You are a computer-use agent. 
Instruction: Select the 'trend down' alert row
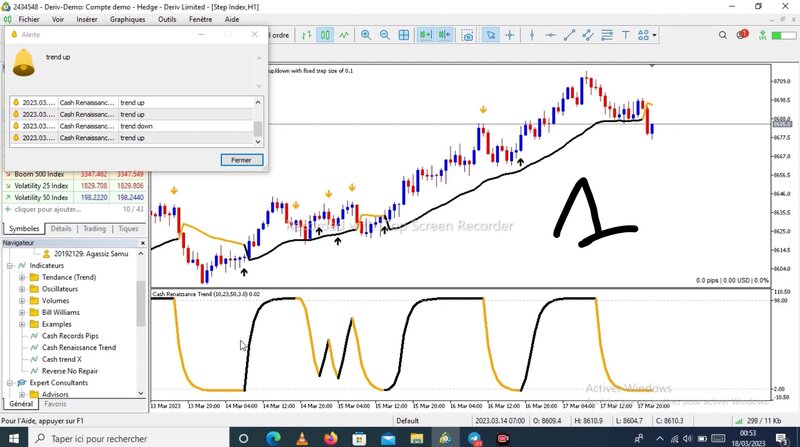coord(131,126)
